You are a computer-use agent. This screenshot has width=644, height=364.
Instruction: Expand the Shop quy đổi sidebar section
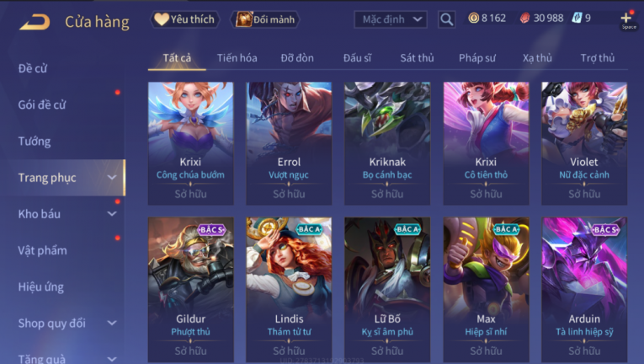point(112,324)
